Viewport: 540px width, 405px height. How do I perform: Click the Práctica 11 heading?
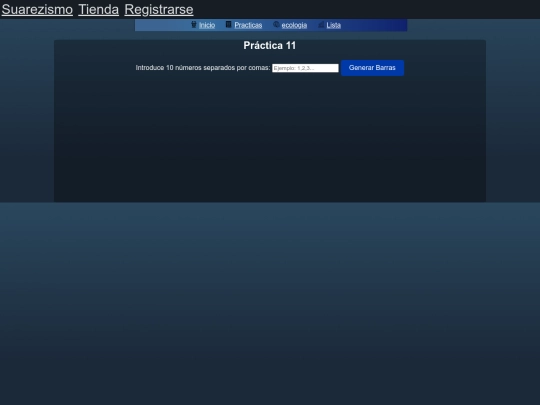pyautogui.click(x=270, y=45)
